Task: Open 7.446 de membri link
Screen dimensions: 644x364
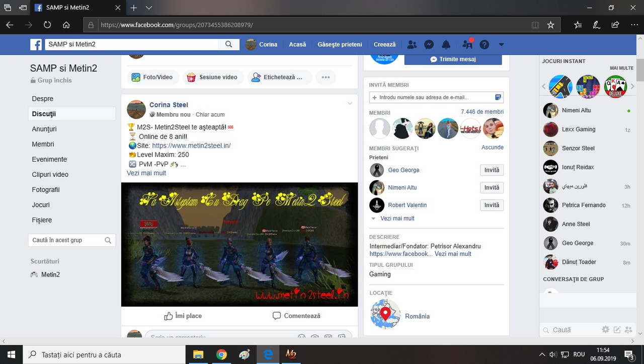Action: point(482,112)
